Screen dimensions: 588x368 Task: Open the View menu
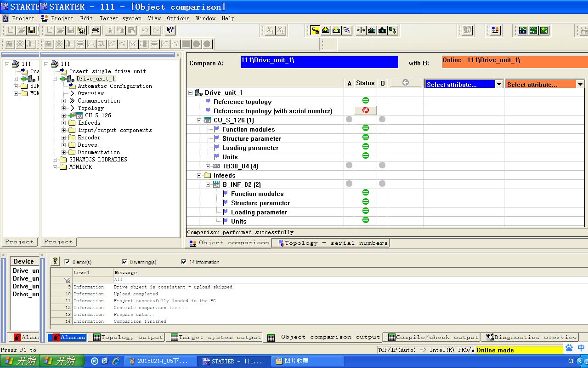tap(154, 18)
